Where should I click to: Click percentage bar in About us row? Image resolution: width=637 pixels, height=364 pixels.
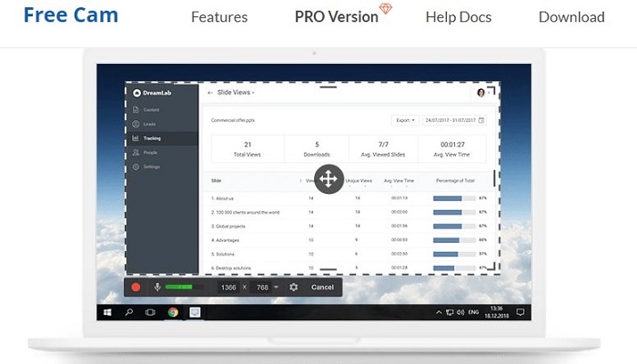click(x=454, y=198)
